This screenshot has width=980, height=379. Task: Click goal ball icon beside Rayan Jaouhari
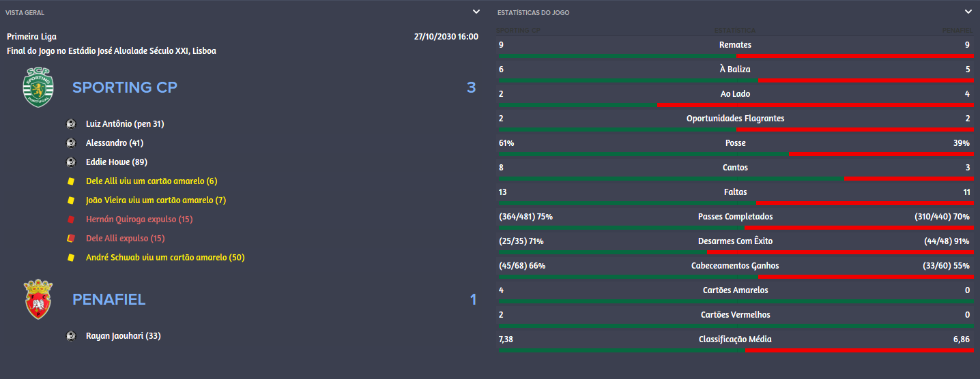(70, 336)
